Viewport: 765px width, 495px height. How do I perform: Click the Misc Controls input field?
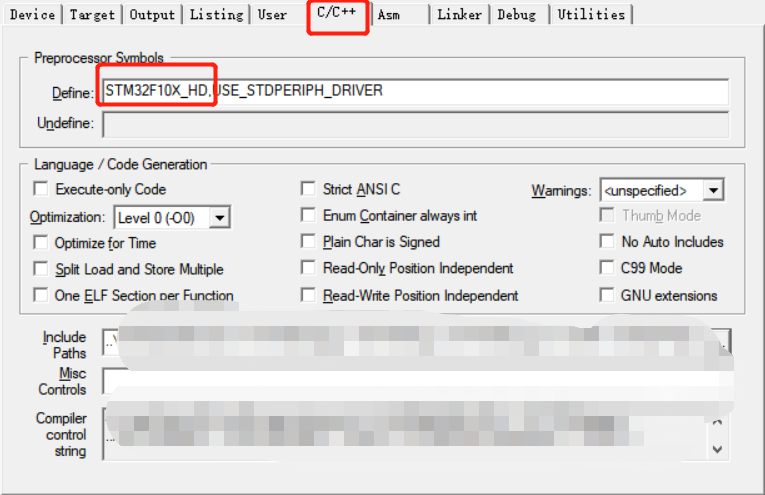coord(417,381)
